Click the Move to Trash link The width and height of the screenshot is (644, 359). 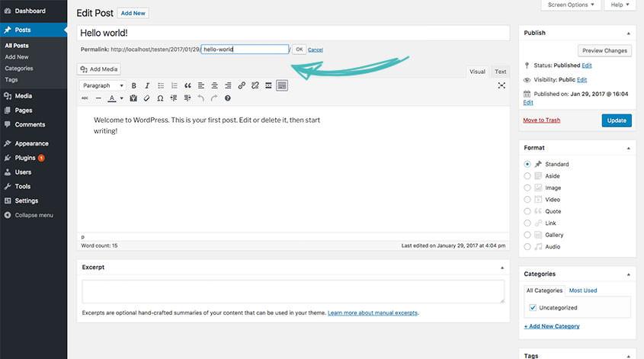point(541,120)
